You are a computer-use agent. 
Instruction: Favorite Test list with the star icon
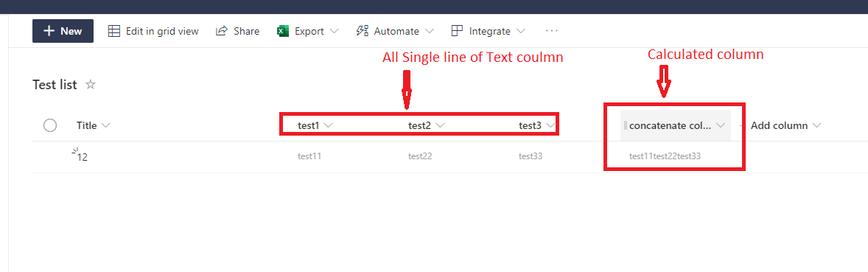tap(90, 85)
